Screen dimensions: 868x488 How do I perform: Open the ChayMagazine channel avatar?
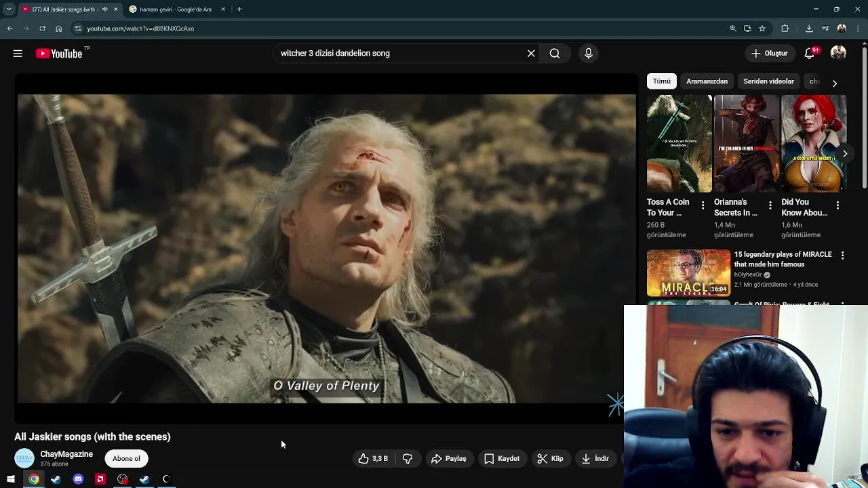[24, 458]
